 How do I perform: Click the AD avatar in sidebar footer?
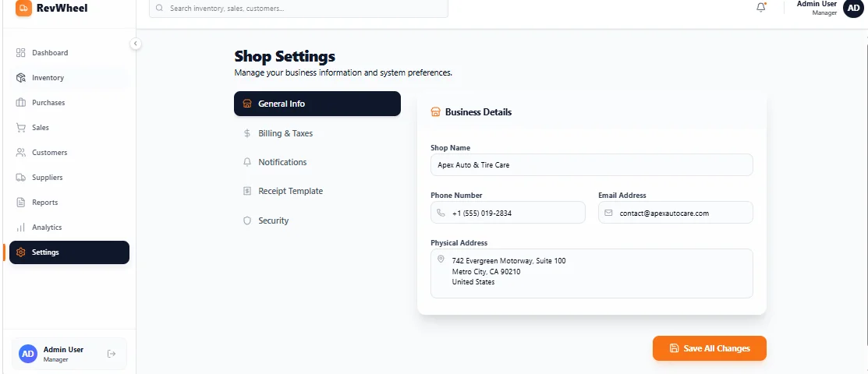(27, 354)
